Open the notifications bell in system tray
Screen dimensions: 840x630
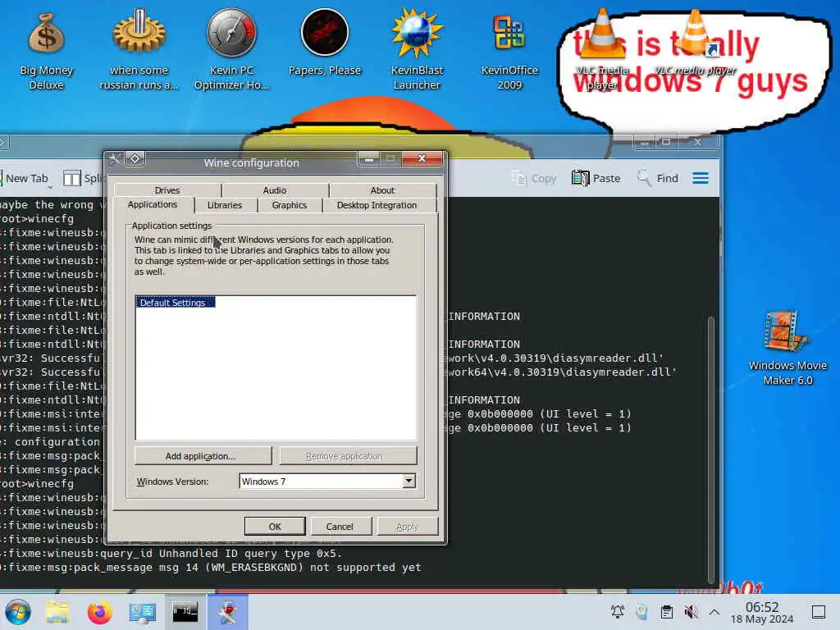coord(618,611)
